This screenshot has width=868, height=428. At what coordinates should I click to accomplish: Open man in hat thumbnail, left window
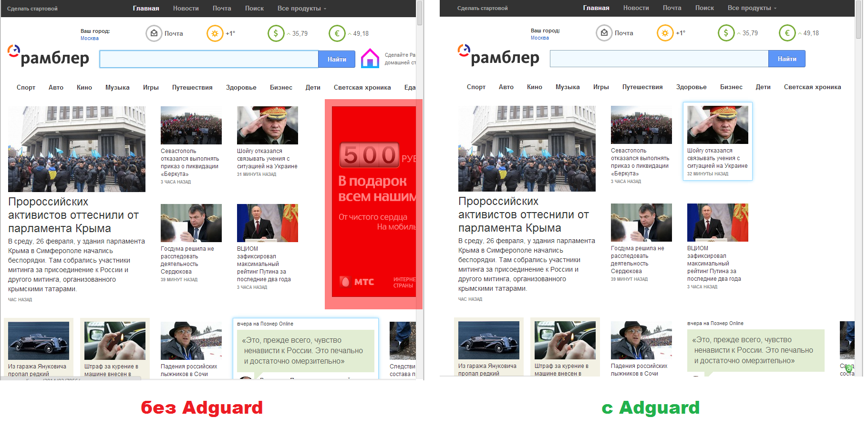[x=191, y=341]
